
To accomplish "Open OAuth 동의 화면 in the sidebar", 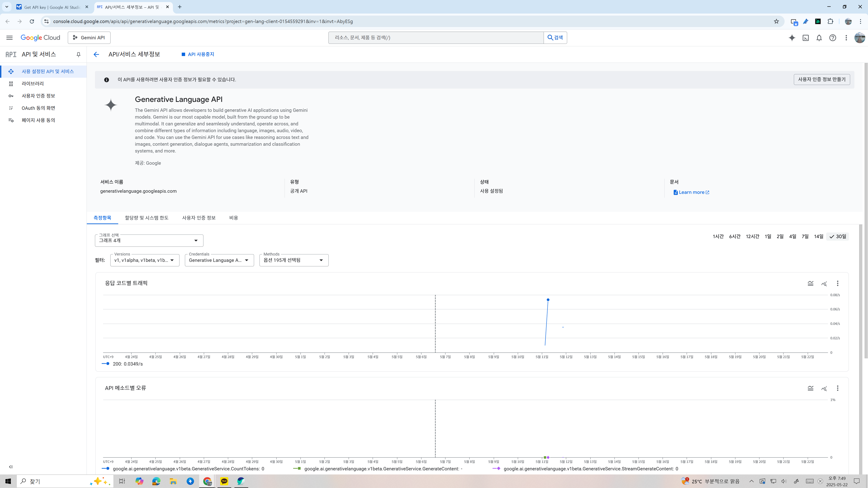I will click(x=43, y=108).
